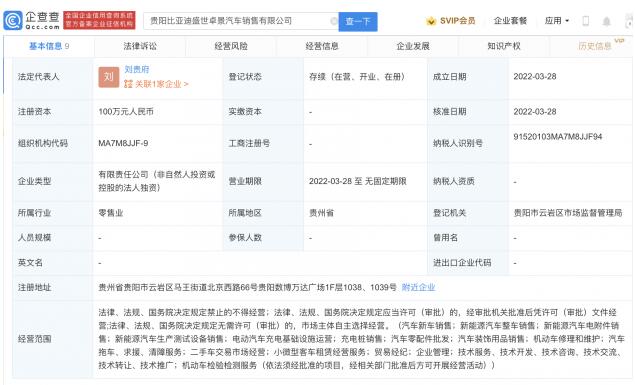Screen dimensions: 635x385
Task: Expand the 应用 dropdown menu
Action: (x=557, y=21)
